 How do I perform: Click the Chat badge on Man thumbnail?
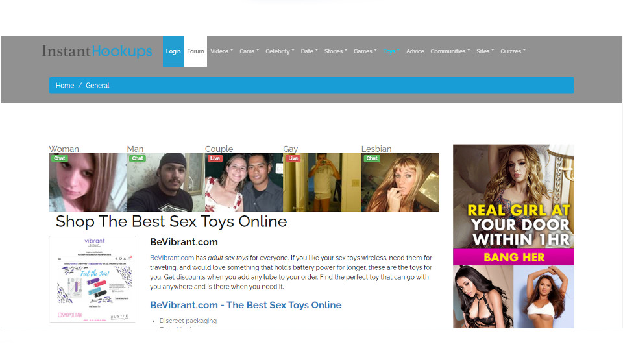tap(137, 158)
